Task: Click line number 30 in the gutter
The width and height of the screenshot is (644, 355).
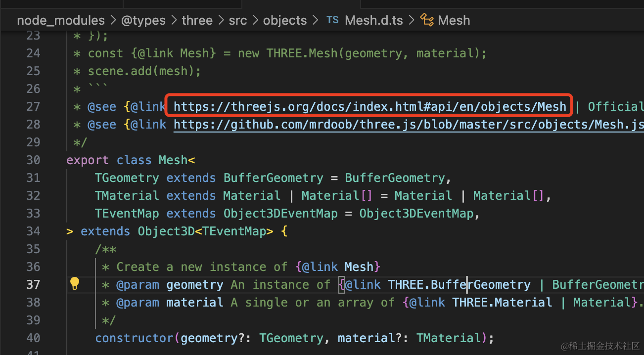Action: point(33,160)
